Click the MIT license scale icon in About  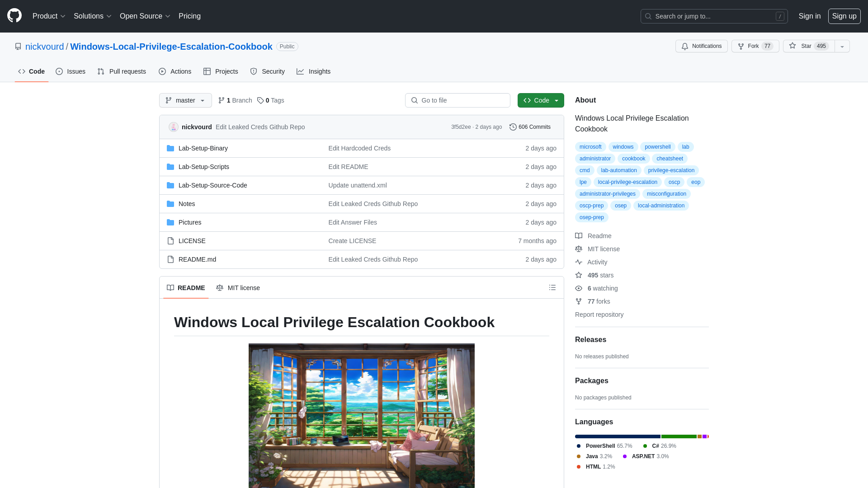579,249
